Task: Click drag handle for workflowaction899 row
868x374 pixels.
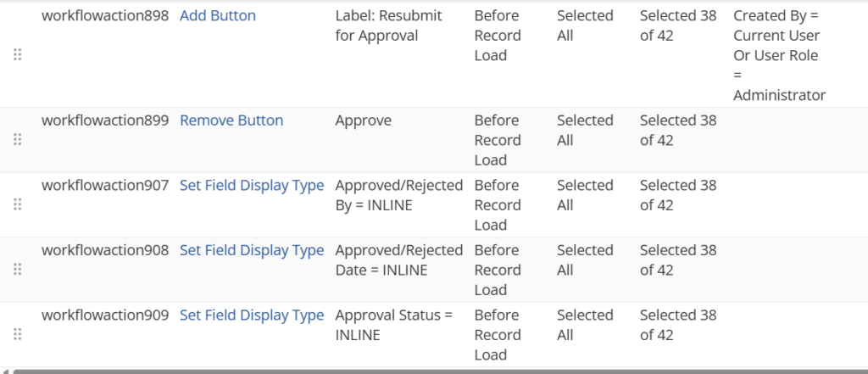Action: pyautogui.click(x=17, y=140)
